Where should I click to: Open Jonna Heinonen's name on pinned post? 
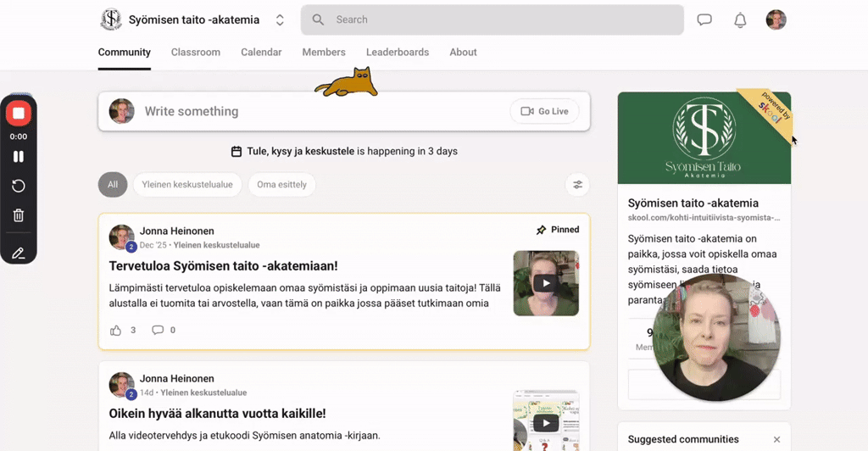point(176,231)
